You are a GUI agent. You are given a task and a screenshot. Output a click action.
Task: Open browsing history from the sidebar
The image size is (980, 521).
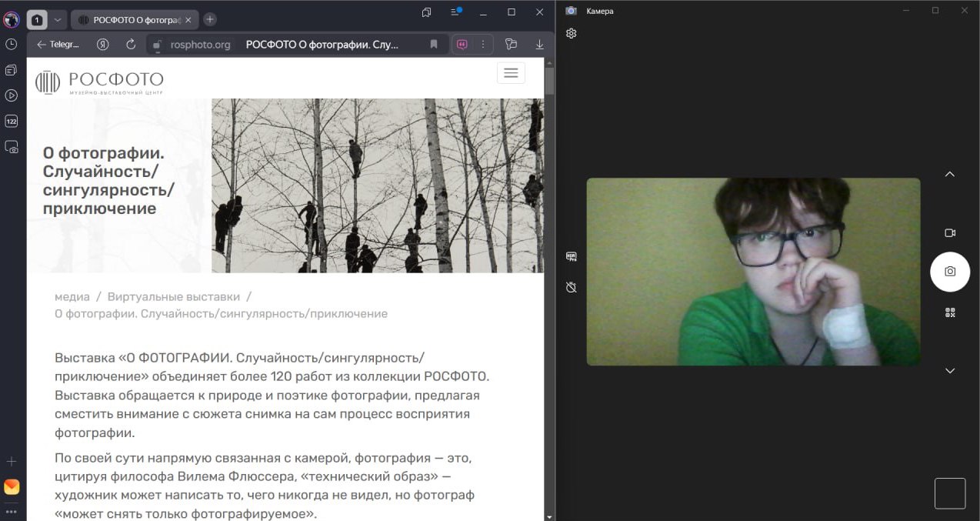coord(12,45)
